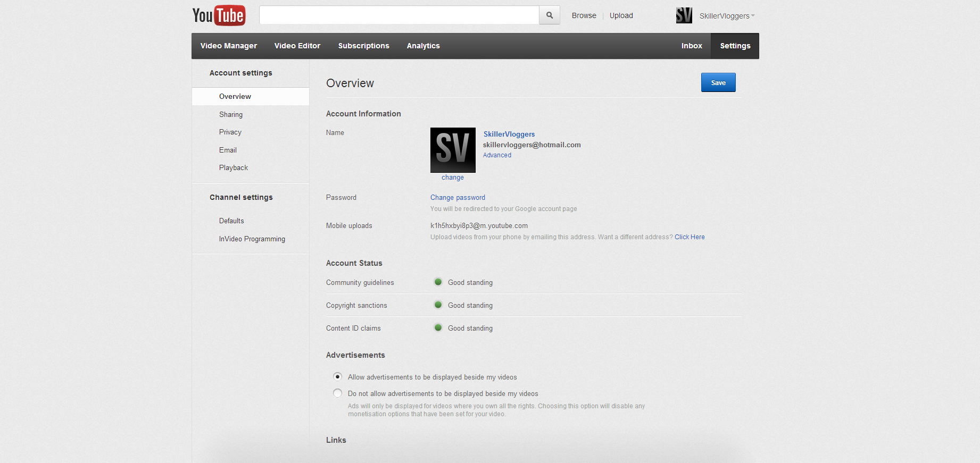Select the Settings tab

(735, 46)
